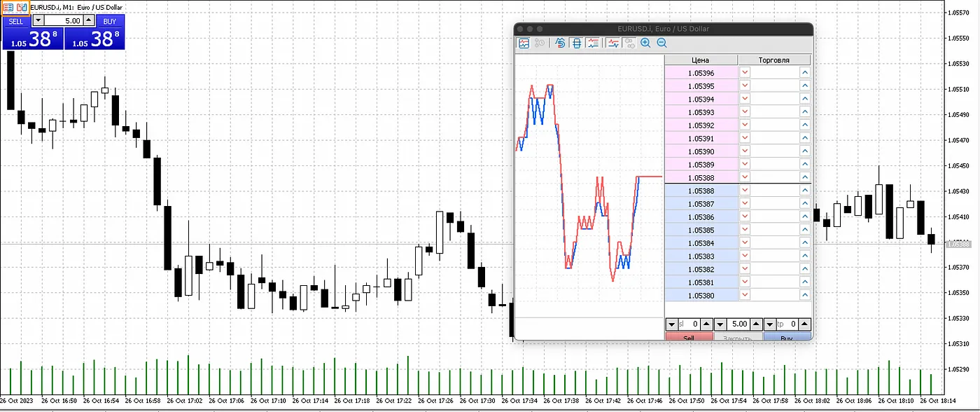Click the red sell arrow on row 1.05387
The height and width of the screenshot is (412, 980).
point(745,204)
